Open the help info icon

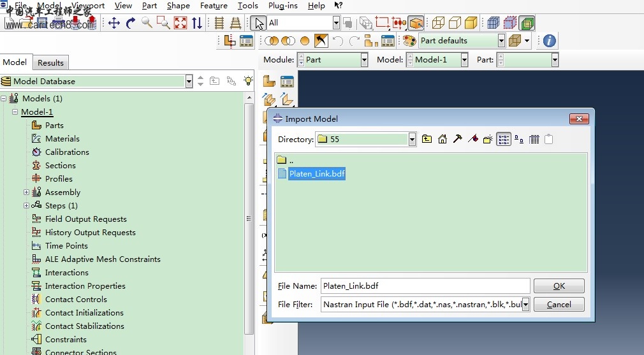click(549, 41)
